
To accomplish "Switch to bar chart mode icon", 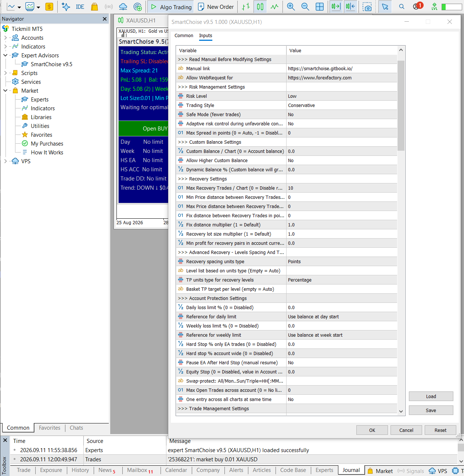I will [246, 7].
